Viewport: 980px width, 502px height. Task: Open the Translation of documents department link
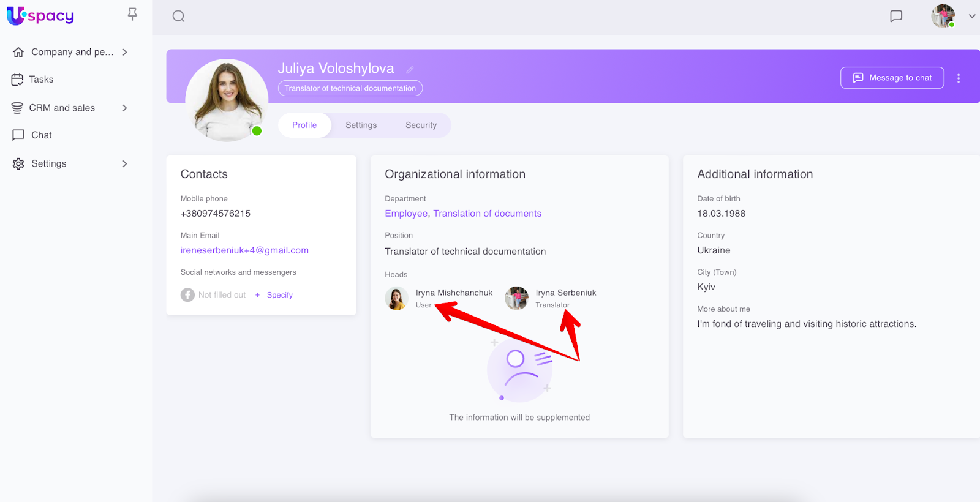[x=487, y=214]
